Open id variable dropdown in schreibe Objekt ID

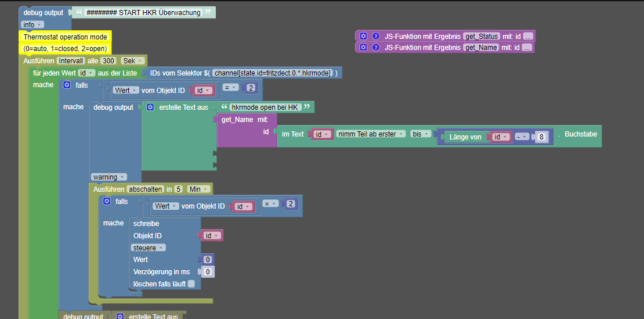(212, 235)
